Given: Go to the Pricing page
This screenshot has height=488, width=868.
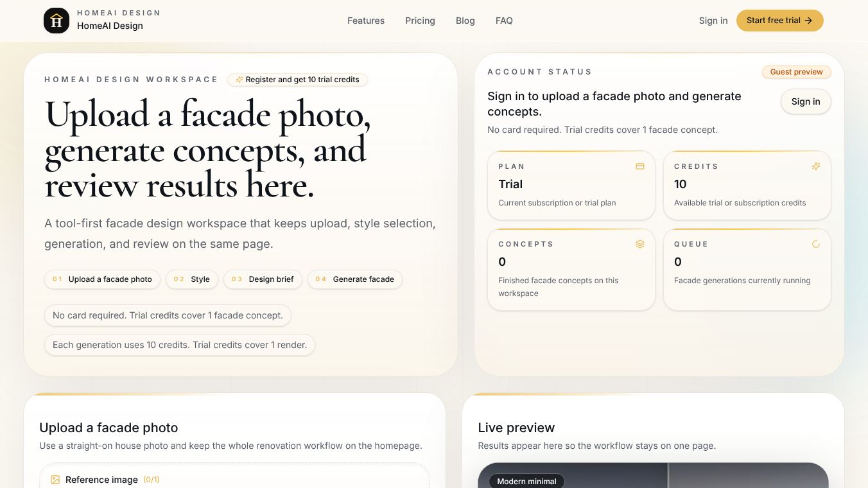Looking at the screenshot, I should [x=420, y=21].
